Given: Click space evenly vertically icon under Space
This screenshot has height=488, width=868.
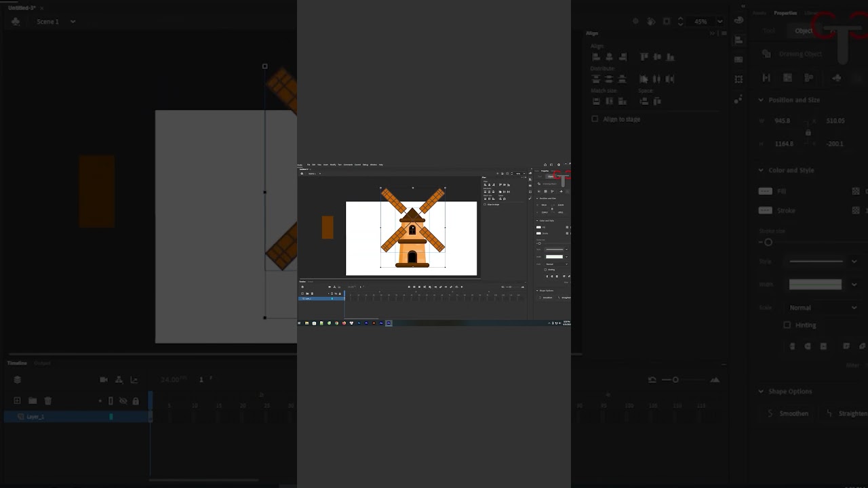Looking at the screenshot, I should 644,101.
